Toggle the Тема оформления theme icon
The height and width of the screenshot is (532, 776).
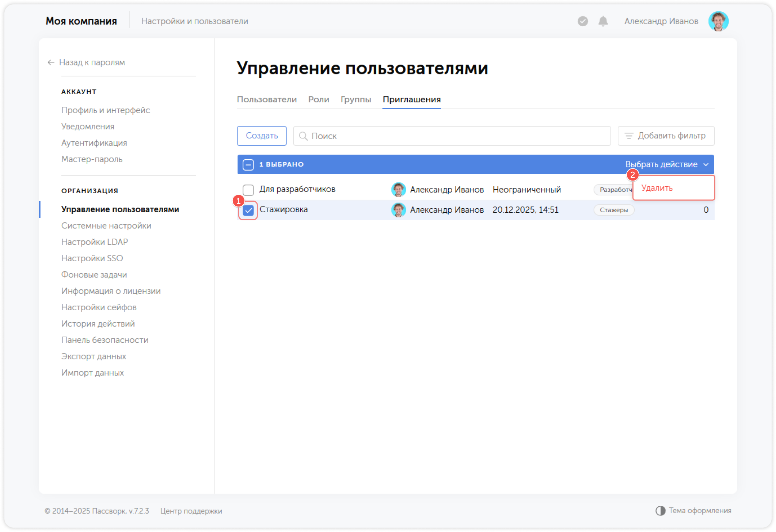660,510
